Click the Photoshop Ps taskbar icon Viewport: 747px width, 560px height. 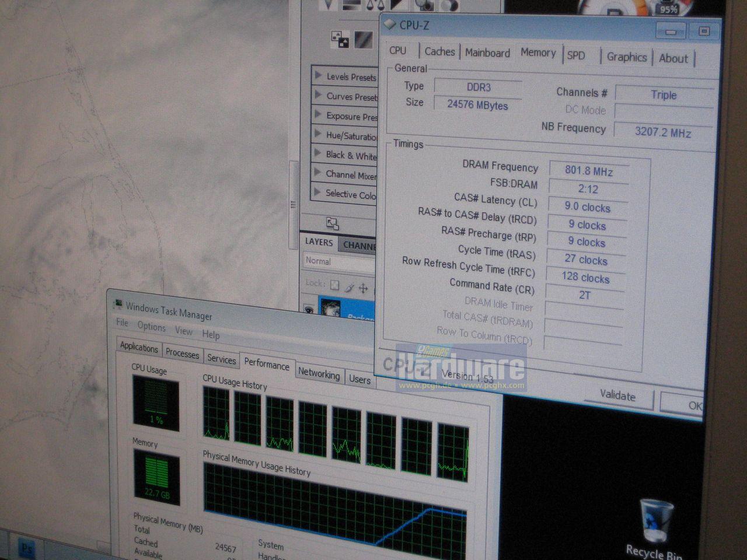coord(27,548)
